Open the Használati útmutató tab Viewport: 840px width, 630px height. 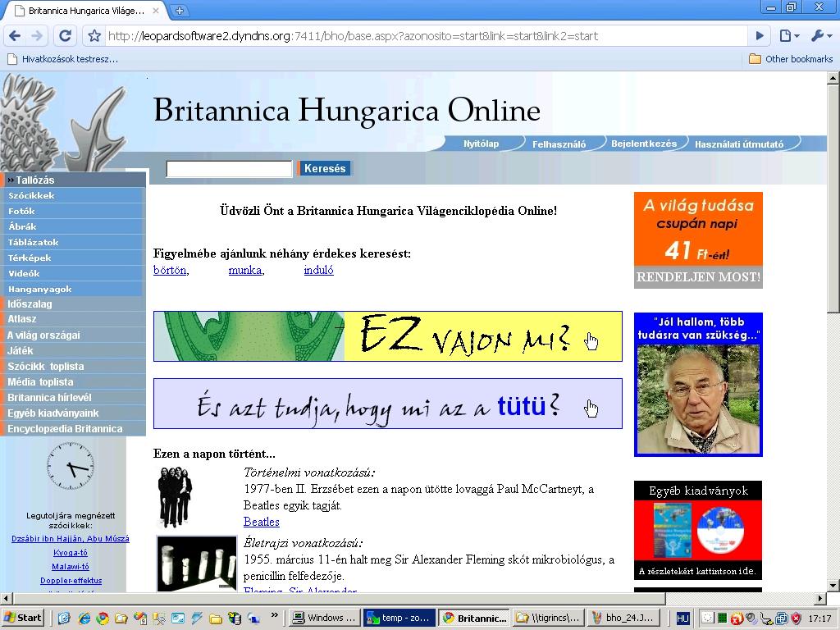click(739, 144)
